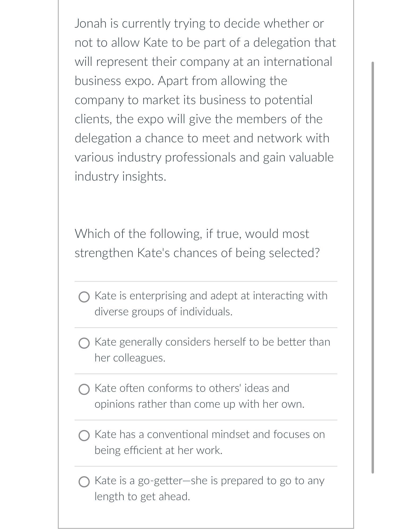Click 'industry insights.' ending the passage

(x=120, y=176)
